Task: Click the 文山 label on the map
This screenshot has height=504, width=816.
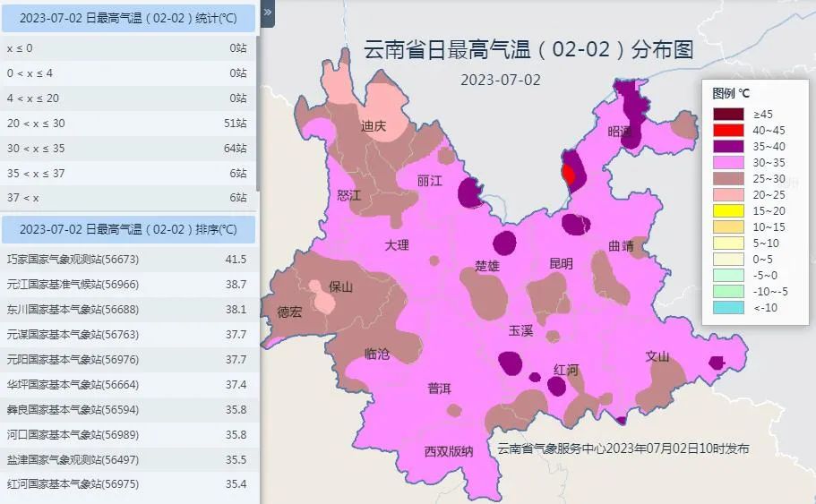Action: [x=657, y=357]
